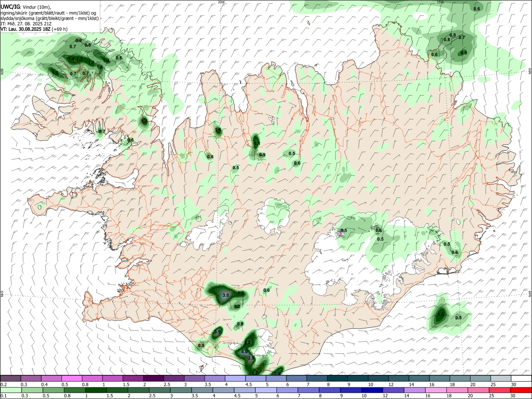Click the 4.0 precipitation value on the map
The image size is (532, 399).
[244, 352]
